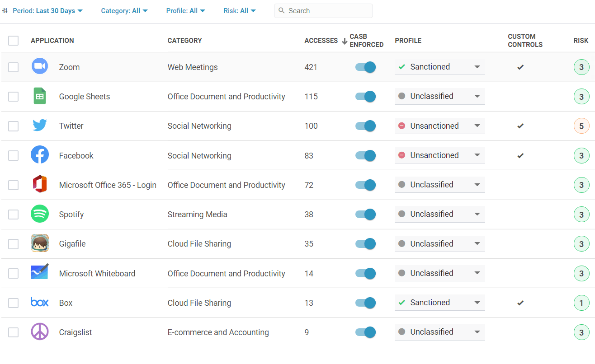Image resolution: width=595 pixels, height=364 pixels.
Task: Open Craigslist's Unclassified profile dropdown
Action: click(x=439, y=332)
